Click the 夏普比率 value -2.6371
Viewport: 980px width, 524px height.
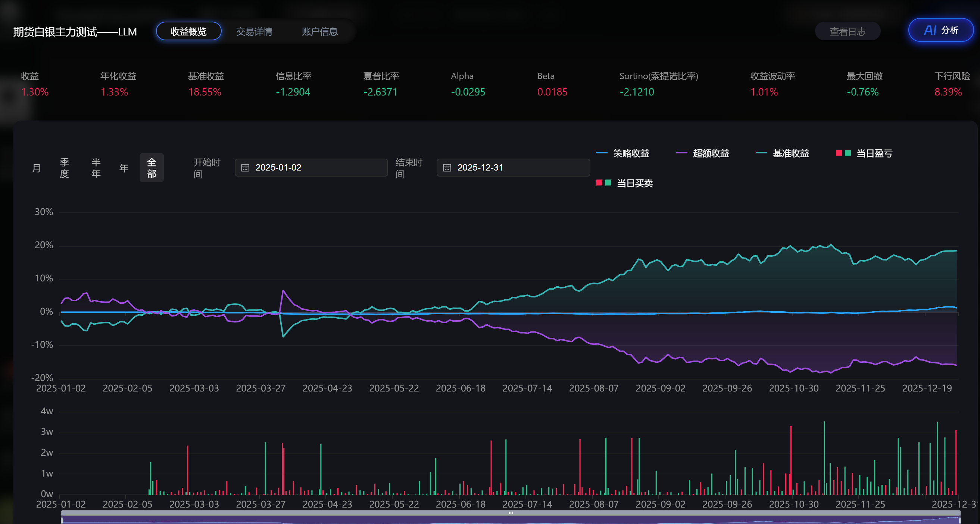pos(380,92)
